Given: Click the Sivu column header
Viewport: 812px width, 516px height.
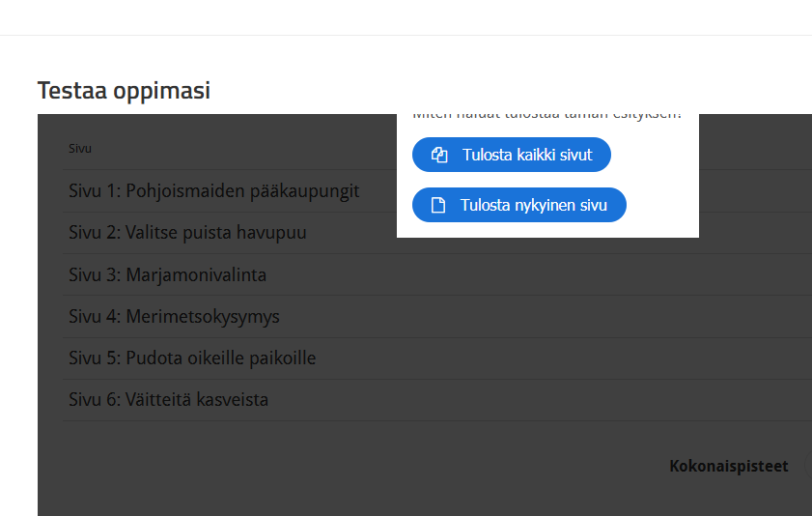Looking at the screenshot, I should tap(80, 149).
